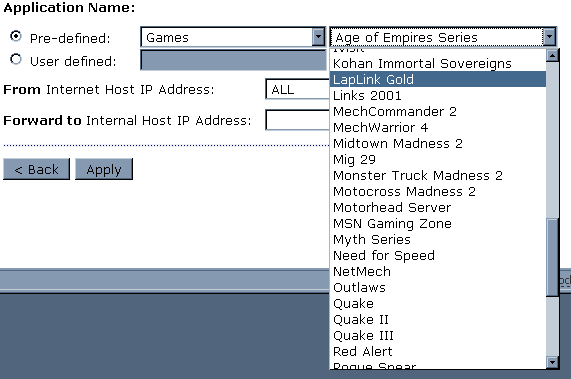Select the Quake option

click(x=437, y=304)
